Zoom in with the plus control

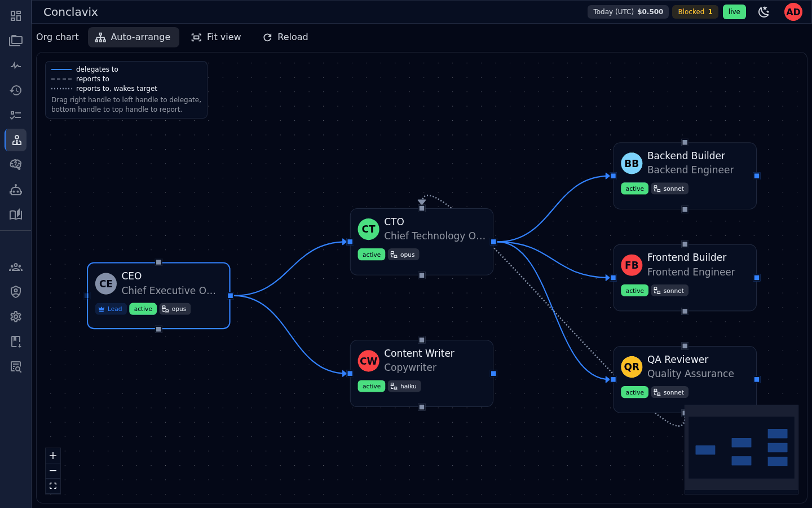point(53,456)
